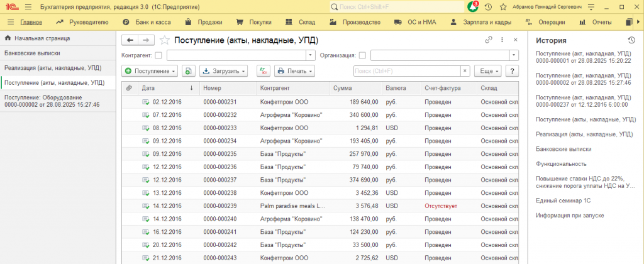The image size is (644, 264).
Task: Expand the Организация dropdown list
Action: click(514, 55)
